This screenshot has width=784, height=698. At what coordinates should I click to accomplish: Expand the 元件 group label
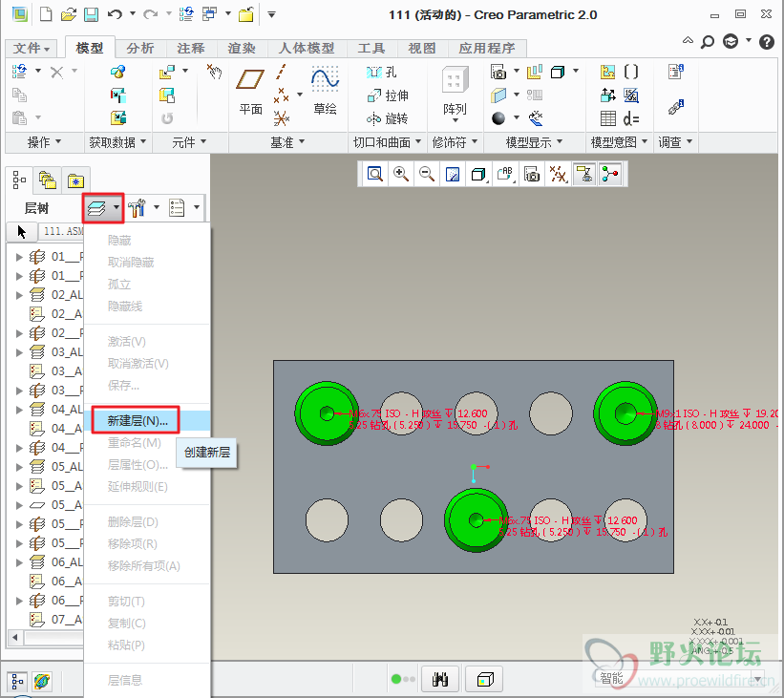tap(188, 142)
